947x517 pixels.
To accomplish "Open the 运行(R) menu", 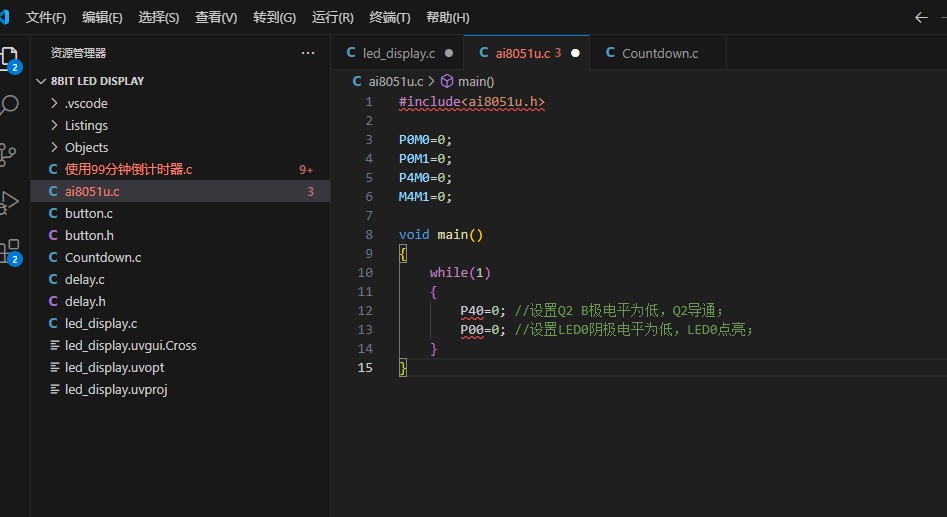I will coord(333,18).
